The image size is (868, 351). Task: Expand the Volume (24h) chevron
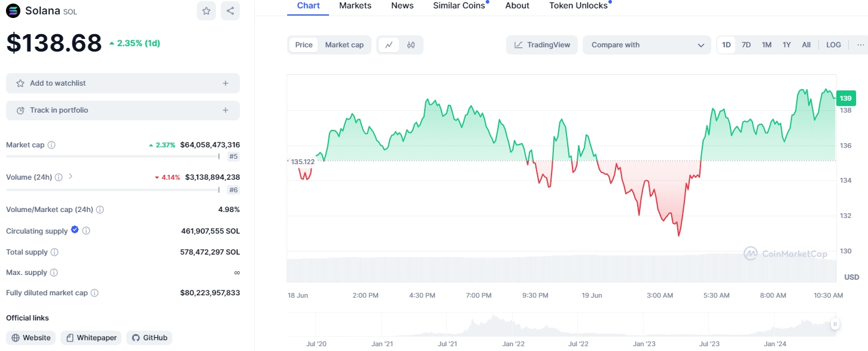(71, 177)
